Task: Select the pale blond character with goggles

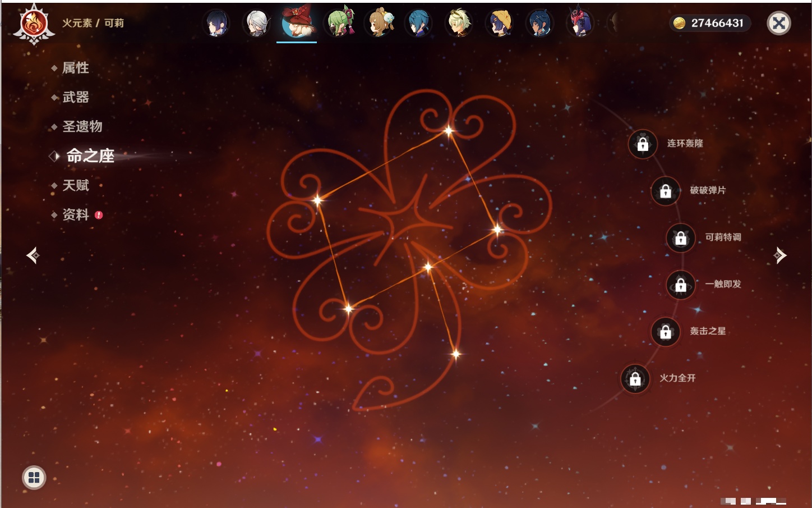Action: (x=459, y=23)
